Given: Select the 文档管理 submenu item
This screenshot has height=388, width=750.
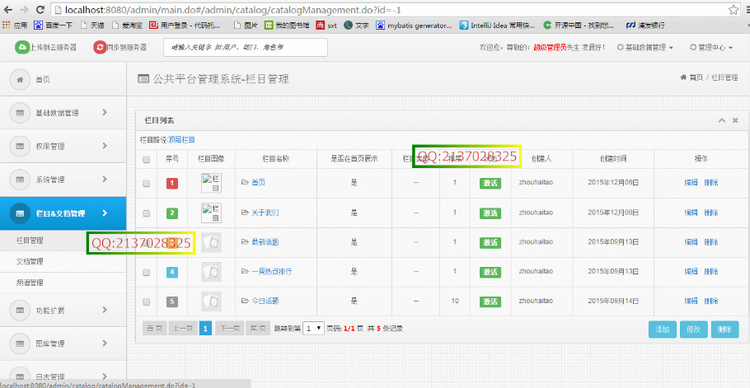Looking at the screenshot, I should click(x=30, y=262).
